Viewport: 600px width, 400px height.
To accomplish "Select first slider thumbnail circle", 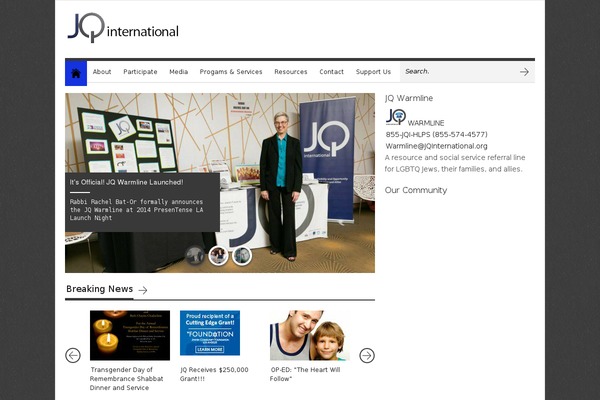I will (195, 255).
